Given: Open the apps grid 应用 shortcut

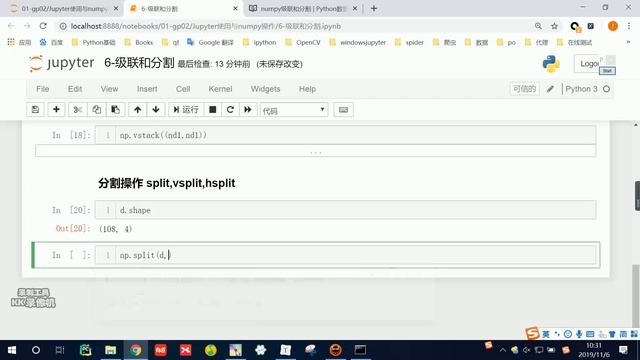Looking at the screenshot, I should (x=19, y=42).
